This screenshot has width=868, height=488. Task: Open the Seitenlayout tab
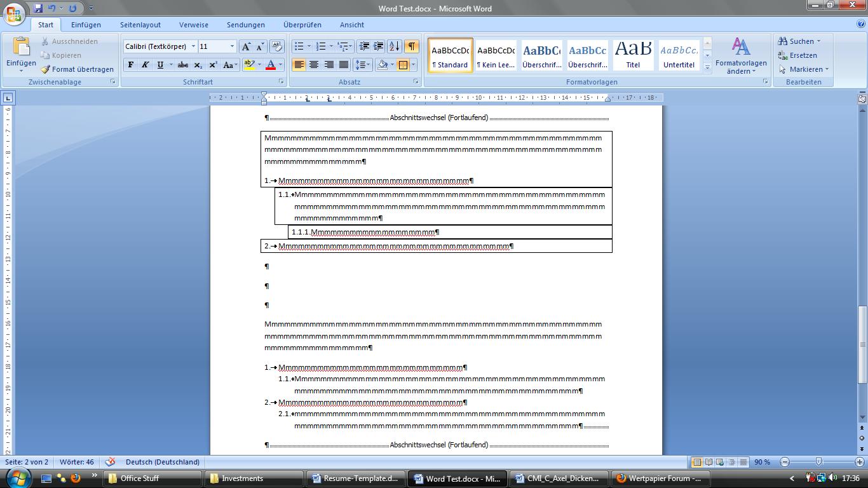[x=140, y=25]
